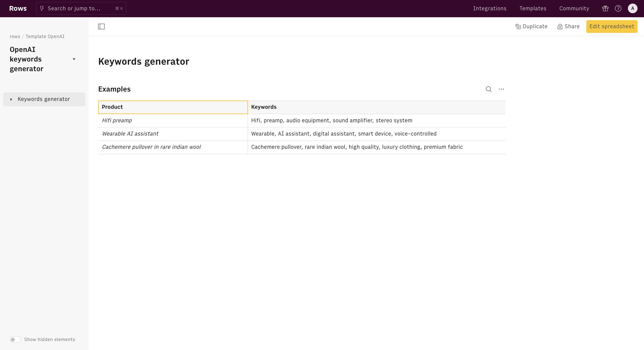Screen dimensions: 644x350
Task: Go to Community in top navigation
Action: [x=574, y=9]
